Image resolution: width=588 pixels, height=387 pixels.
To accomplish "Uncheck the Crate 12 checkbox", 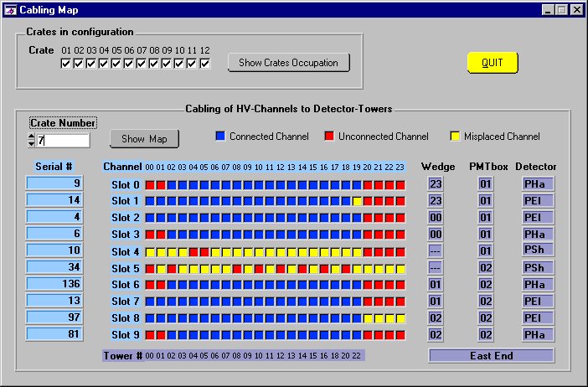I will [x=204, y=64].
